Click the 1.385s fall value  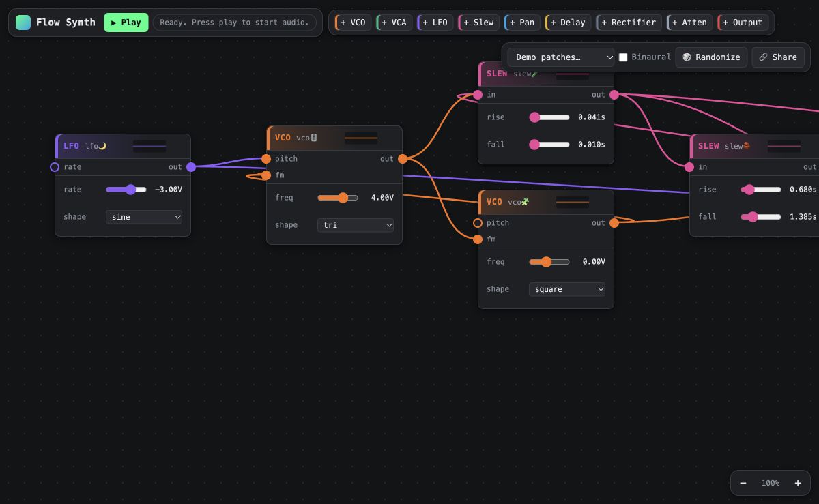803,217
